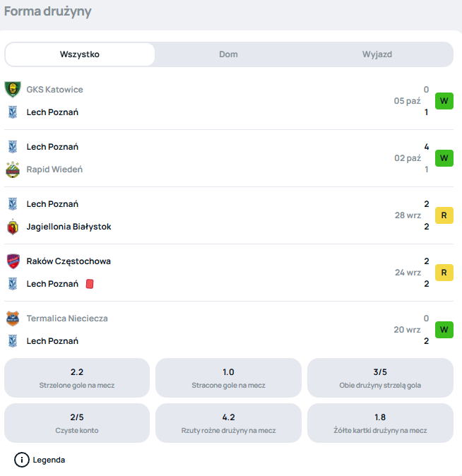Screen dimensions: 462x476
Task: Click the info icon next to Legenda
Action: (x=22, y=460)
